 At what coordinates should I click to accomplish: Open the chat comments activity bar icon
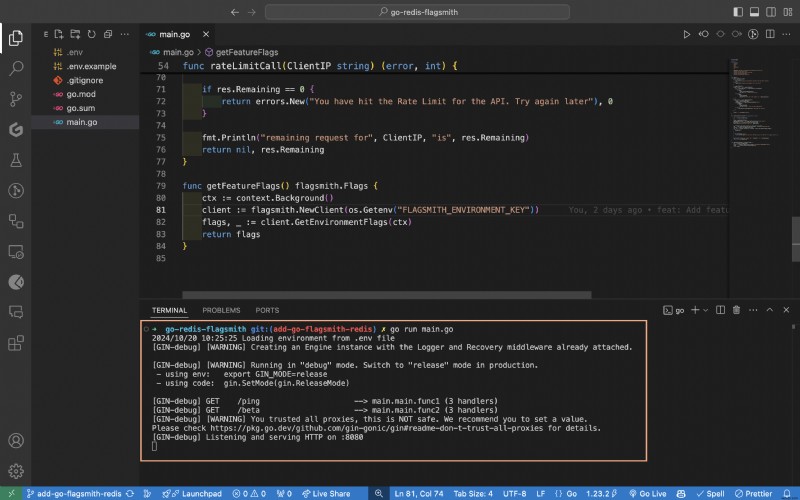[16, 312]
